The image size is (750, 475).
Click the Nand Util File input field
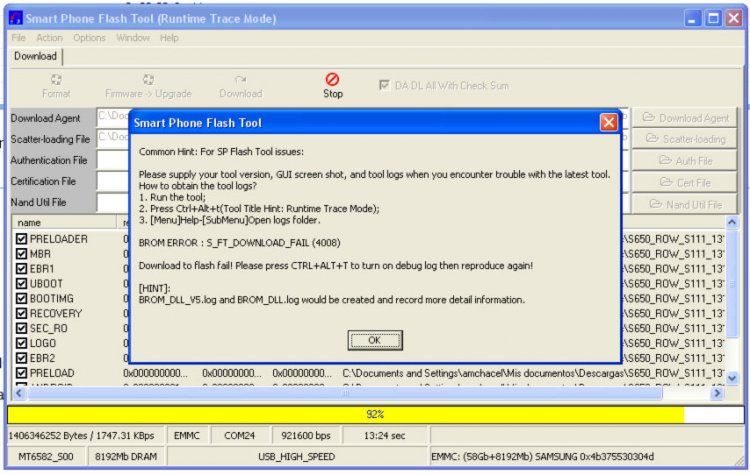click(x=113, y=202)
